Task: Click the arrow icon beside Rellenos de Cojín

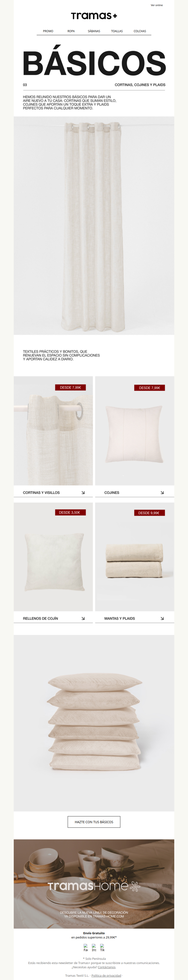Action: 83,618
